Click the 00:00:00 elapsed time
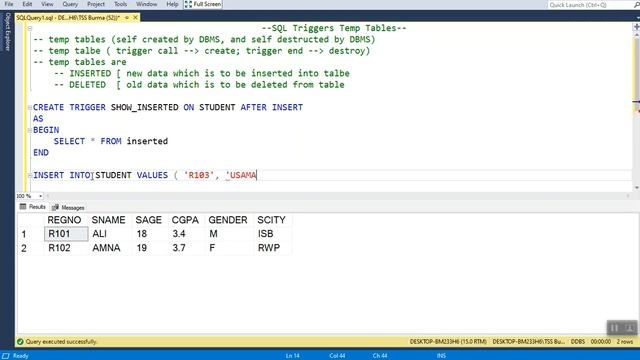The width and height of the screenshot is (640, 360). (600, 342)
